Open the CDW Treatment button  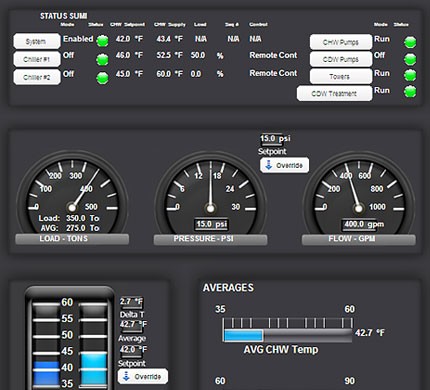(x=334, y=93)
